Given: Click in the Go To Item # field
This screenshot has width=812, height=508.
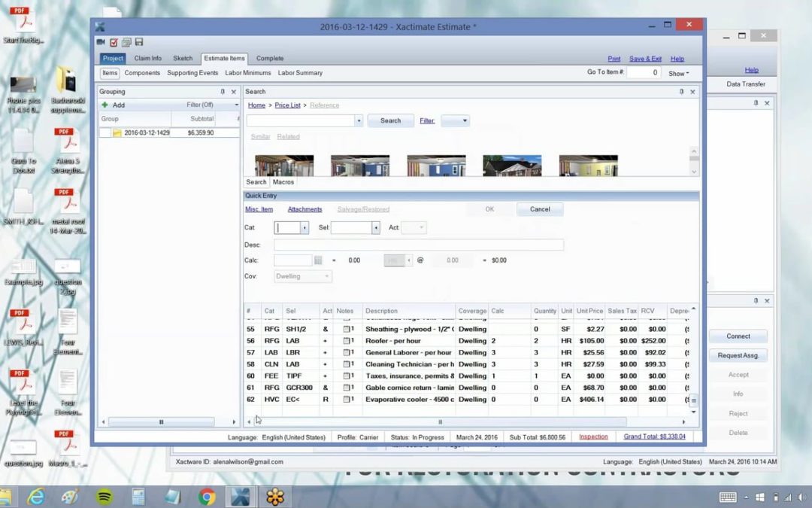Looking at the screenshot, I should coord(643,72).
